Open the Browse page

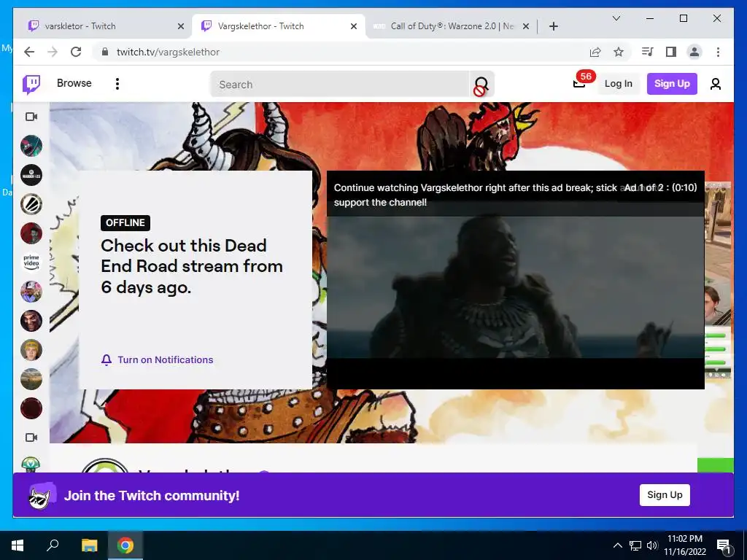click(74, 83)
